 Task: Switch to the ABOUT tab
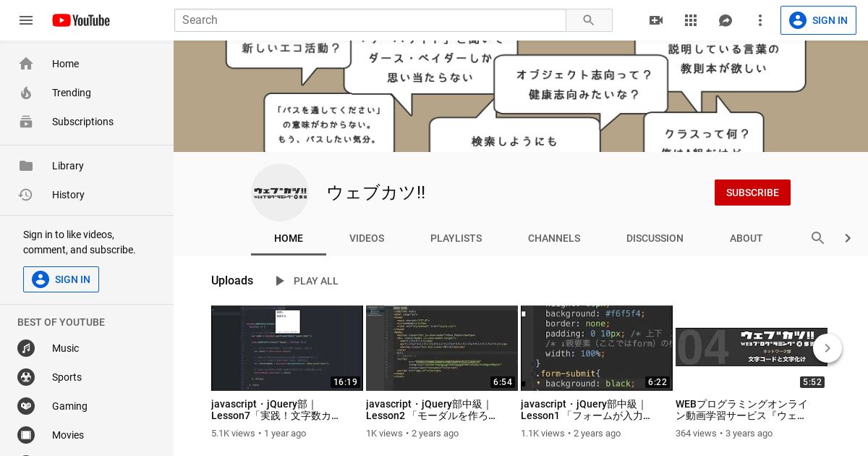click(x=746, y=238)
